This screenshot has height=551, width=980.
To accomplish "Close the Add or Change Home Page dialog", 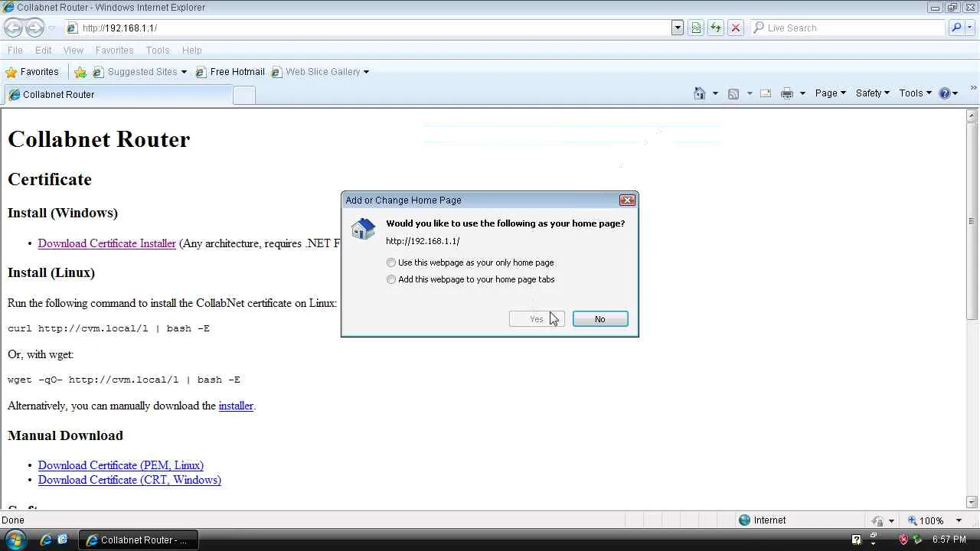I will [x=627, y=201].
